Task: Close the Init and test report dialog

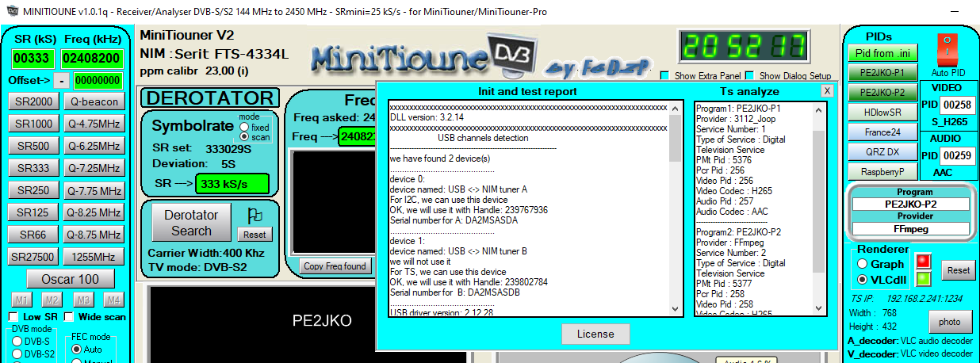Action: pos(827,90)
